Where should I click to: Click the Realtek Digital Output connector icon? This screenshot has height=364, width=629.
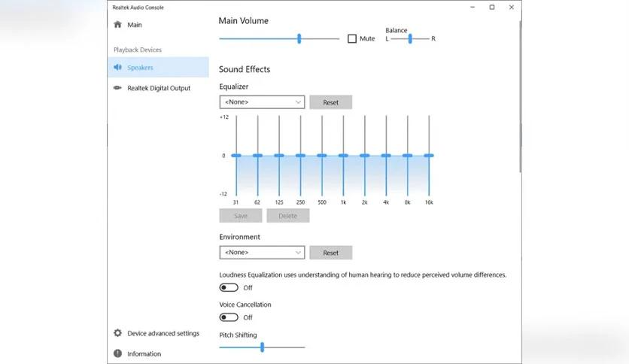point(117,88)
